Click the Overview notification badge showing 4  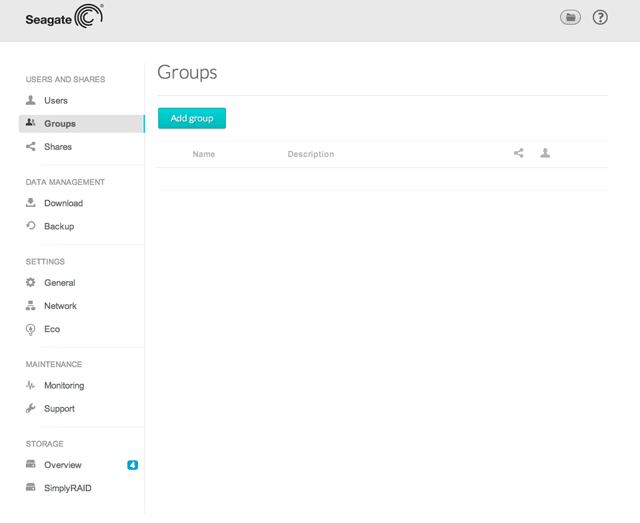(132, 465)
